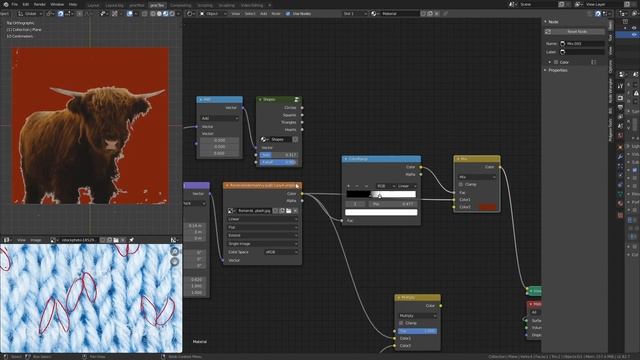Toggle snapping magnet icon in viewport header
Image resolution: width=640 pixels, height=360 pixels.
click(x=60, y=13)
